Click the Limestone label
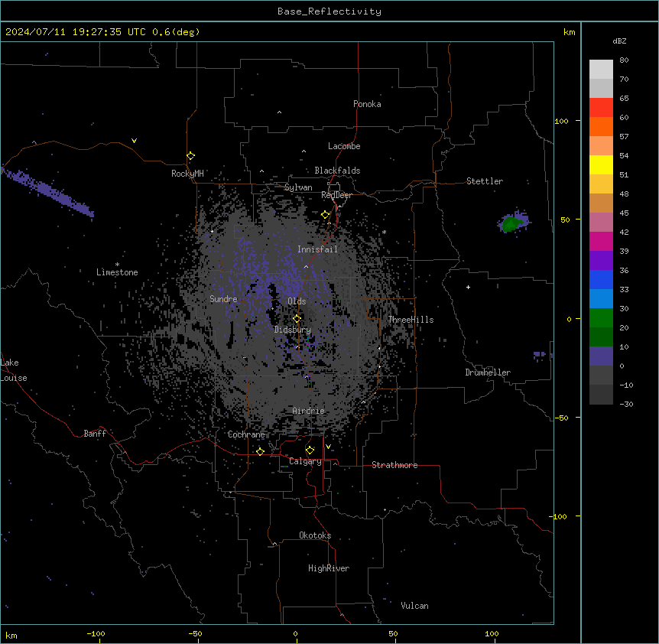 pyautogui.click(x=117, y=272)
